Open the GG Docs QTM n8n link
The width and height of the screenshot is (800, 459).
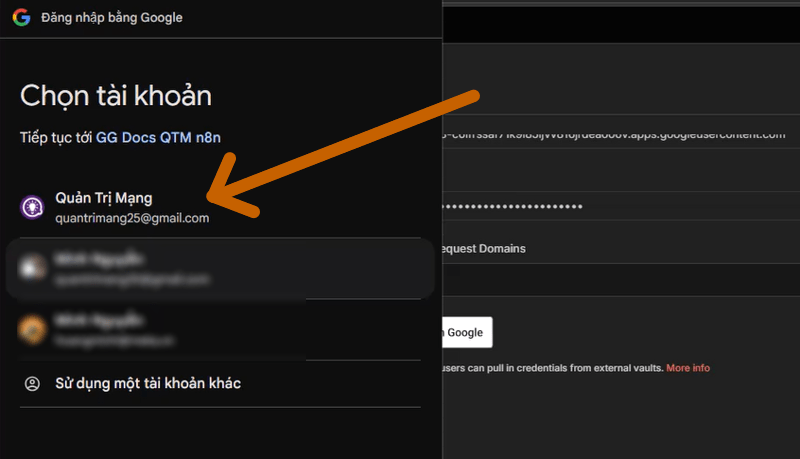(158, 138)
